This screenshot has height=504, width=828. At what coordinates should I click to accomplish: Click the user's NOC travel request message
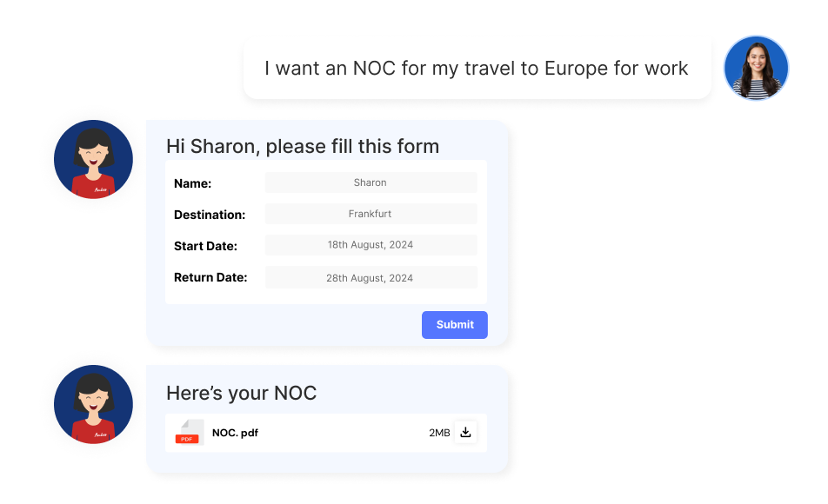tap(477, 69)
